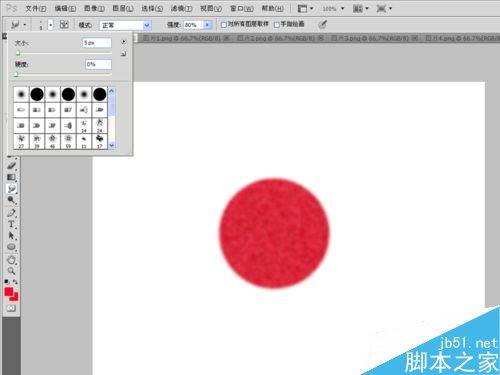Open the 帮助 menu

coord(272,8)
